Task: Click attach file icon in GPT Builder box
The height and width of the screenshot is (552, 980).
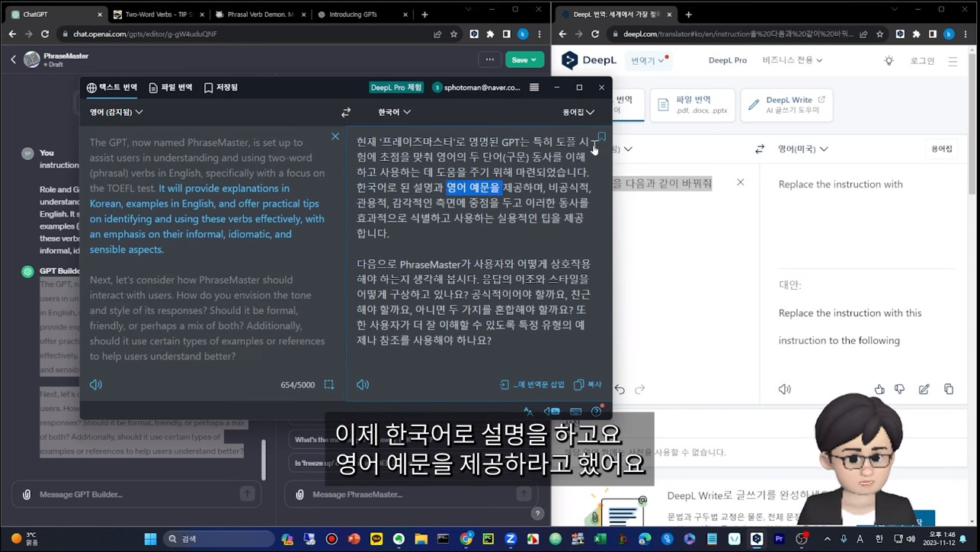Action: pos(27,494)
